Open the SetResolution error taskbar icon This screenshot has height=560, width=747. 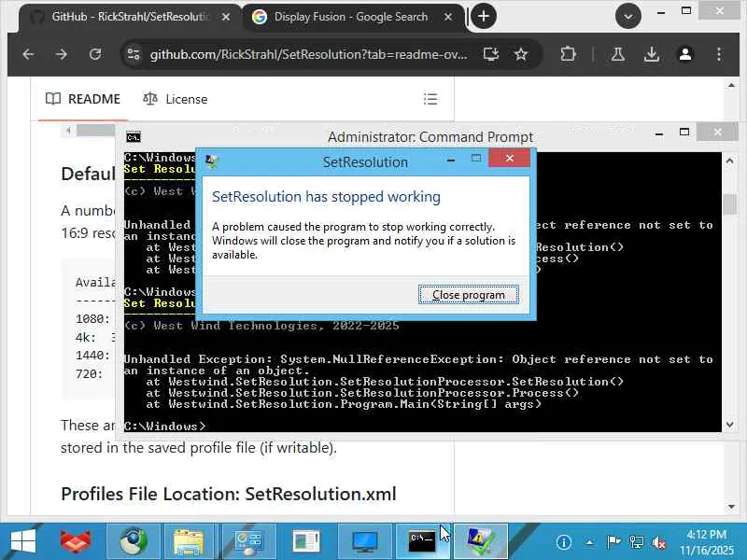[x=480, y=542]
